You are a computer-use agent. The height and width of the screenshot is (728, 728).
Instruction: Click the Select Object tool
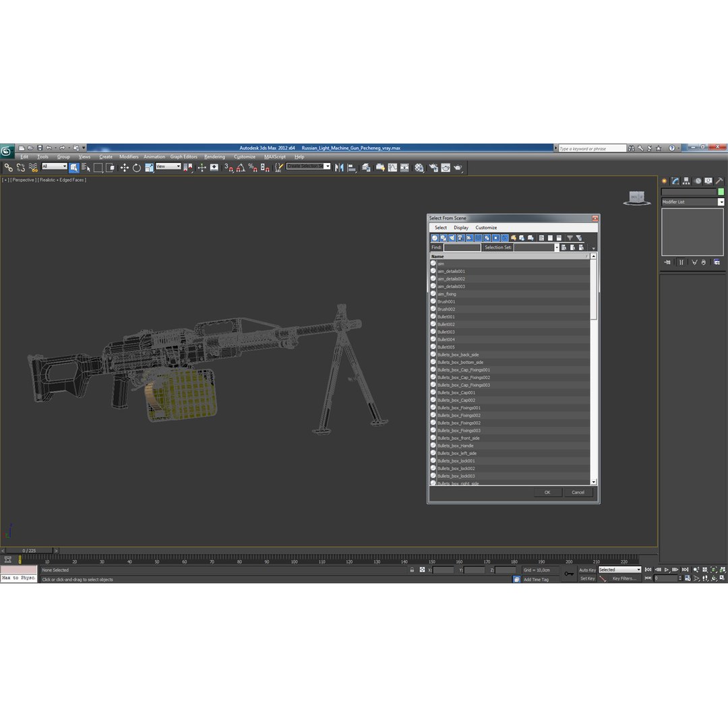point(74,168)
